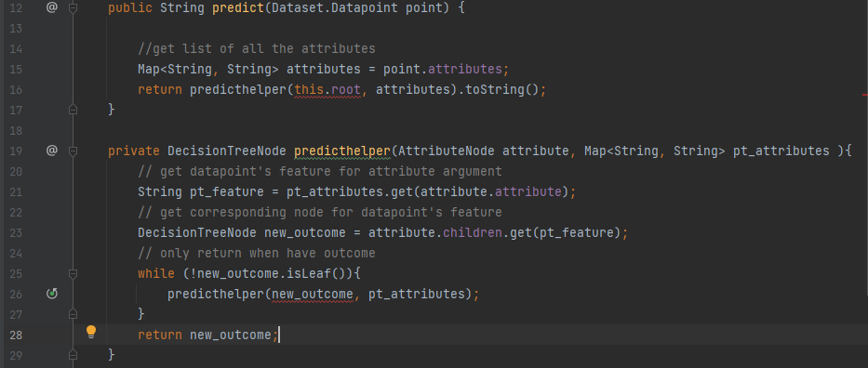Click 'children' field on line 23
The height and width of the screenshot is (368, 868).
click(x=472, y=232)
